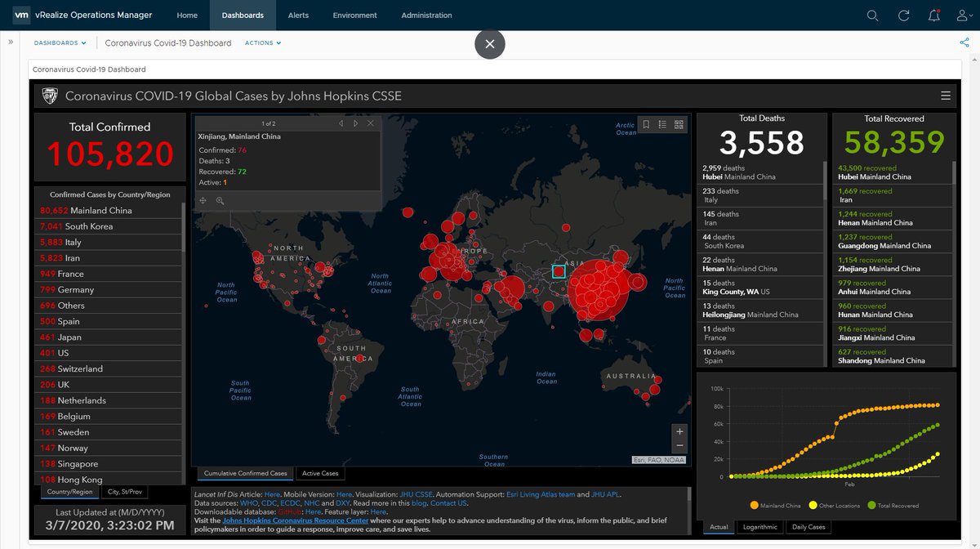This screenshot has width=980, height=549.
Task: Go to the previous popup feature arrow
Action: point(341,123)
